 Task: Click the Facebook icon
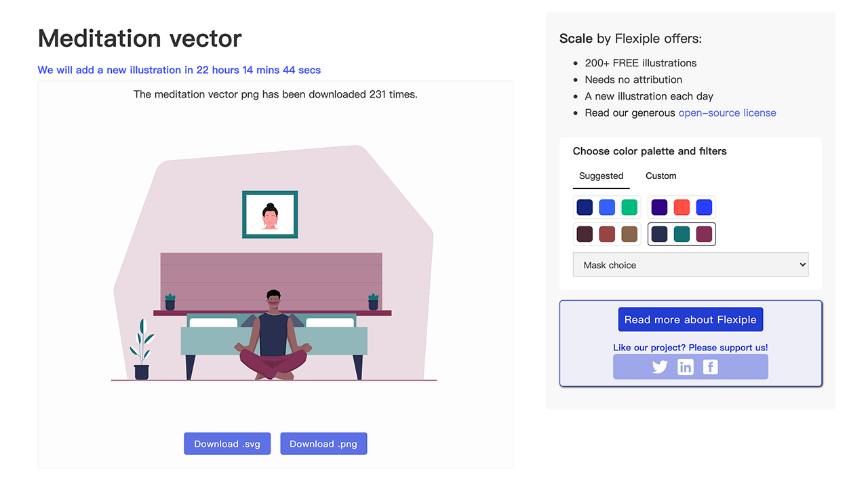pos(710,367)
